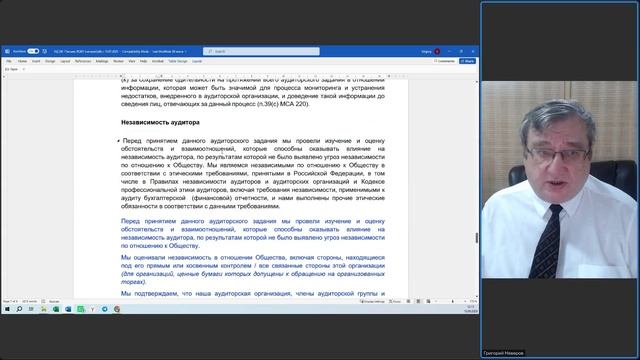Open the File tab

pyautogui.click(x=9, y=61)
